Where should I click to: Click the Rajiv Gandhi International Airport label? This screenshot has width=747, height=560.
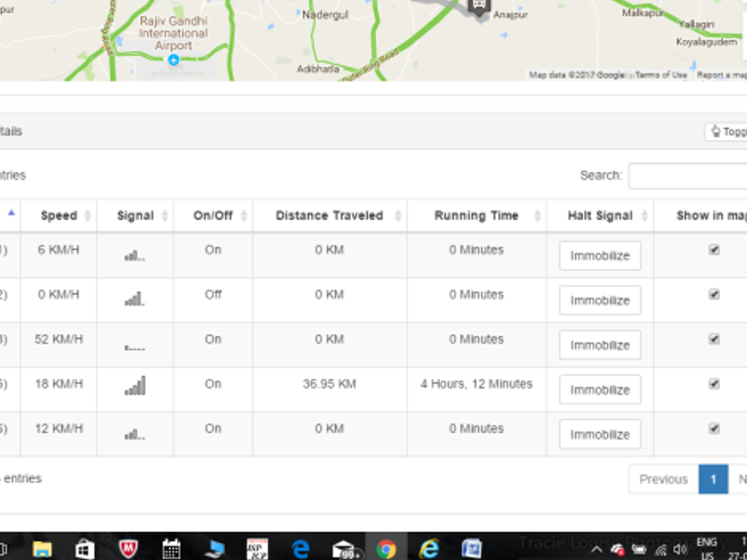(x=174, y=34)
